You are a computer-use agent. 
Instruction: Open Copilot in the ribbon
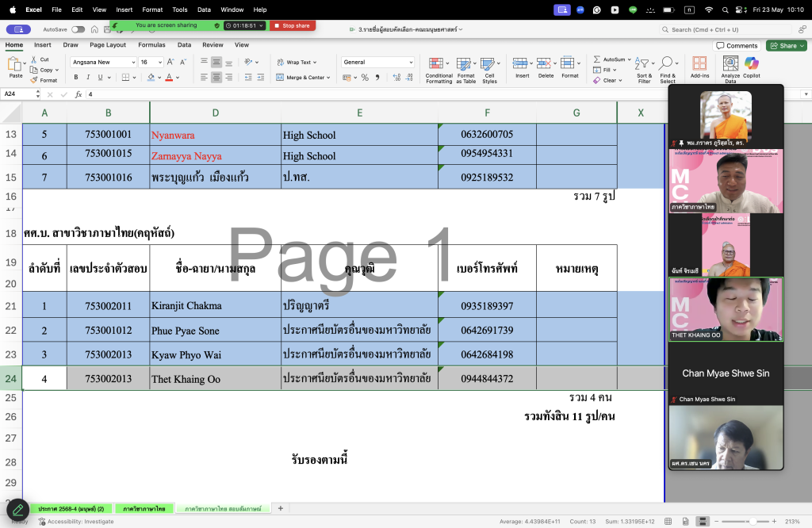[752, 67]
